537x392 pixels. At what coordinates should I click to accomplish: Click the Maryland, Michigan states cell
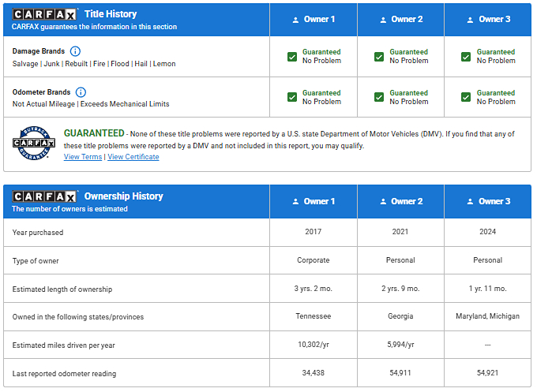[x=487, y=316]
